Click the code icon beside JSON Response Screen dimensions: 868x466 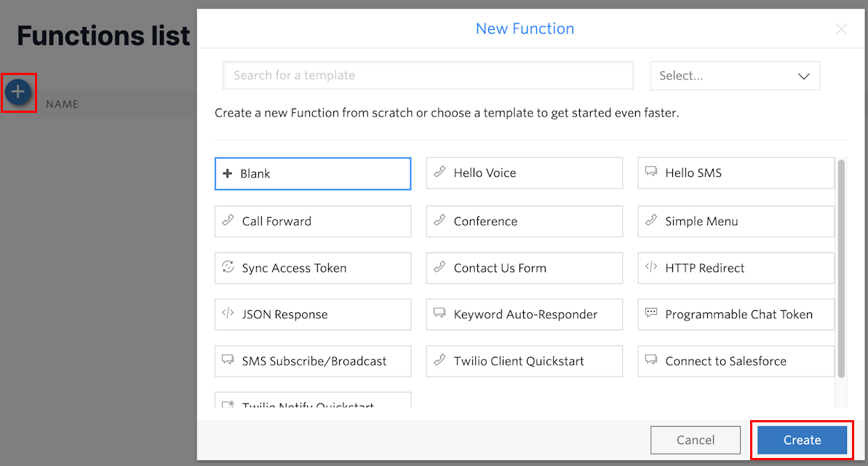point(228,314)
